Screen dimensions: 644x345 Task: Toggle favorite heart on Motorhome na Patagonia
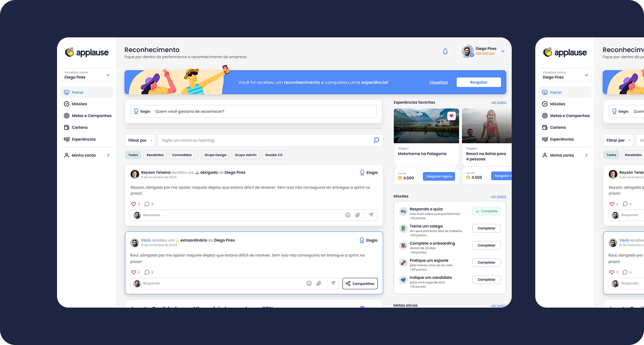[x=451, y=116]
